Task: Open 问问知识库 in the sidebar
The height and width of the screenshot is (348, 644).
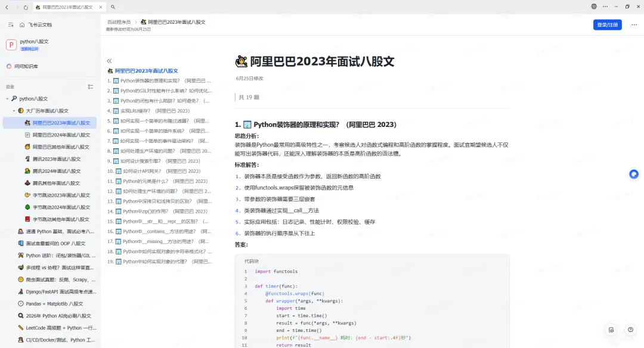Action: click(26, 66)
